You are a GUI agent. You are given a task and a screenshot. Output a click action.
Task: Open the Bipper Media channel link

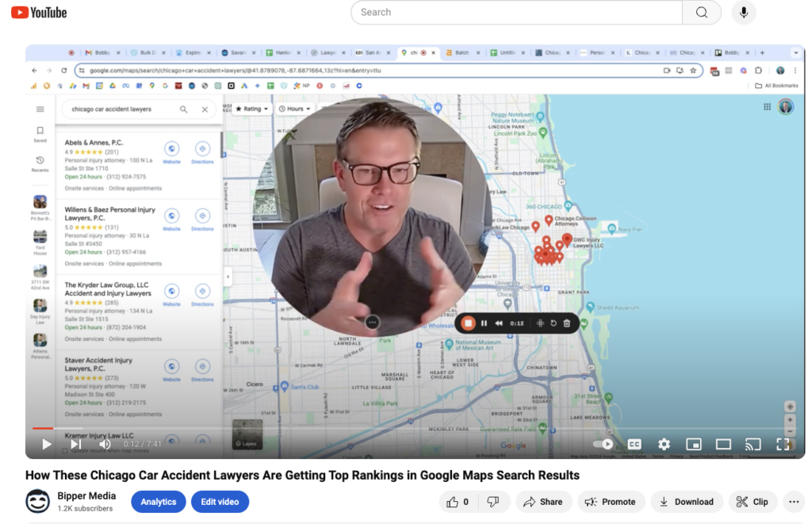click(86, 496)
